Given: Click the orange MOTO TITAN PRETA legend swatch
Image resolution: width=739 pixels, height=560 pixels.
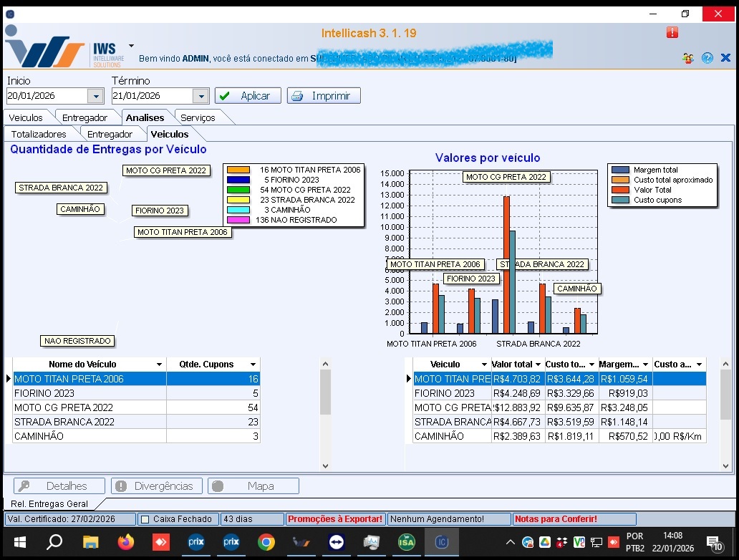Looking at the screenshot, I should [238, 170].
